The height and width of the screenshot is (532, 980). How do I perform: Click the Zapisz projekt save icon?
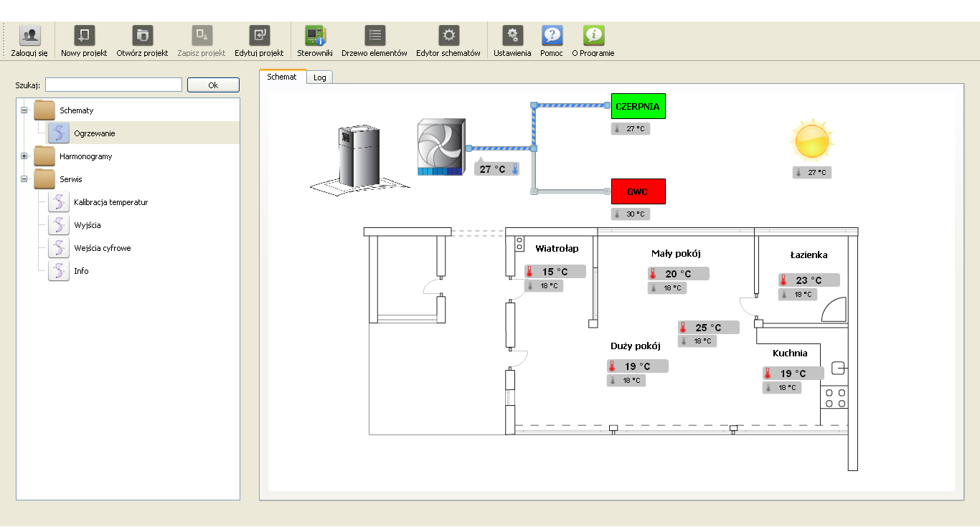pos(202,36)
